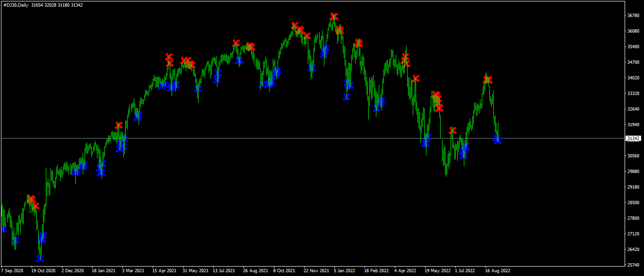
Task: Click the 7 Sep 2020 date label
Action: click(12, 271)
